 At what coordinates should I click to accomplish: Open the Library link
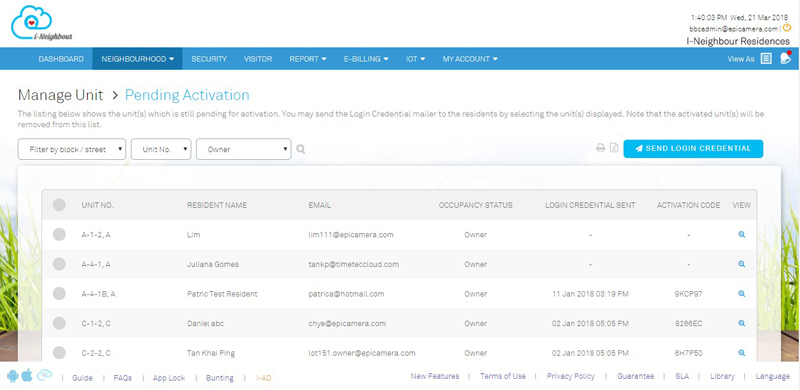pyautogui.click(x=722, y=376)
